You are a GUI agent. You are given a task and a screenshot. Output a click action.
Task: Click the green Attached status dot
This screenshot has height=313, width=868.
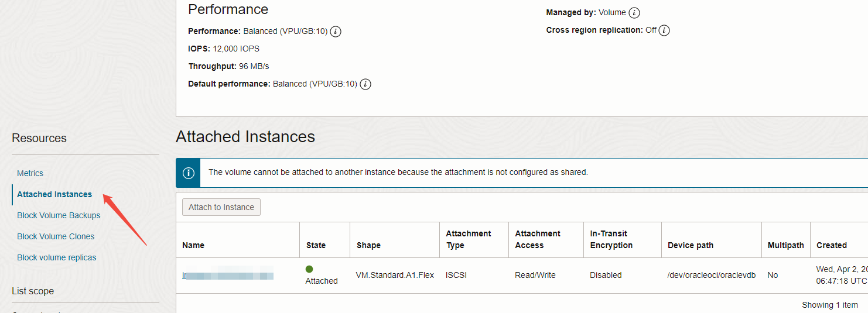point(309,269)
